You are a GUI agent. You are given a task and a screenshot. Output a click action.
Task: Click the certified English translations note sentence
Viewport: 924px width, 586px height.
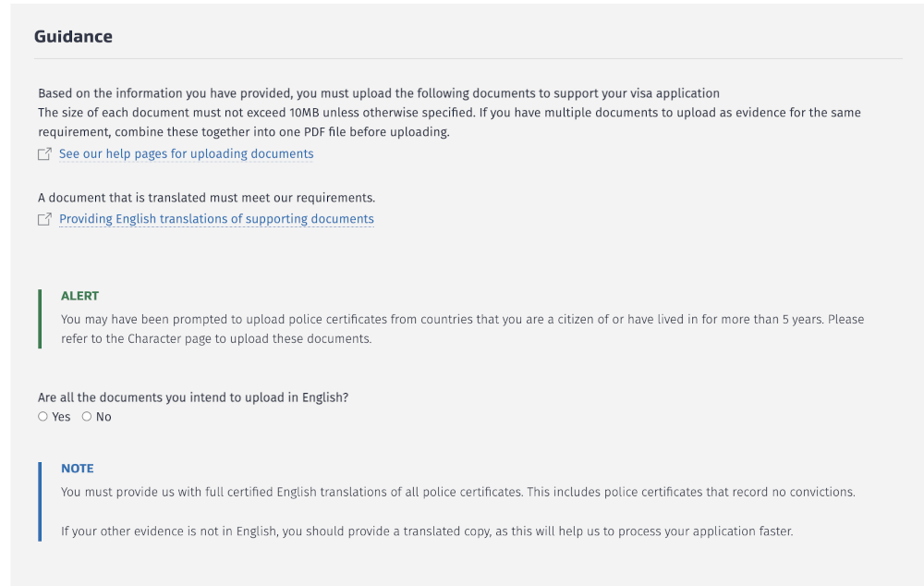457,492
